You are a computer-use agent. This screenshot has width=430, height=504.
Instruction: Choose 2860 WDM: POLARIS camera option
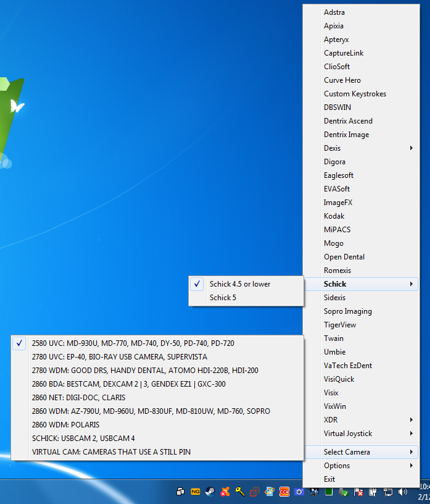click(157, 424)
